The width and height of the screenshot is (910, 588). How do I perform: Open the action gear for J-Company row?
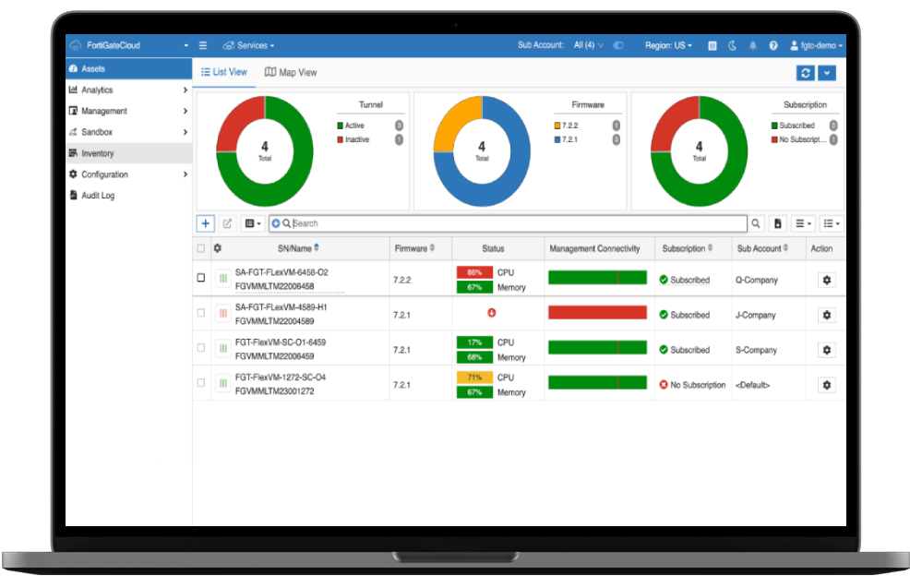(827, 315)
